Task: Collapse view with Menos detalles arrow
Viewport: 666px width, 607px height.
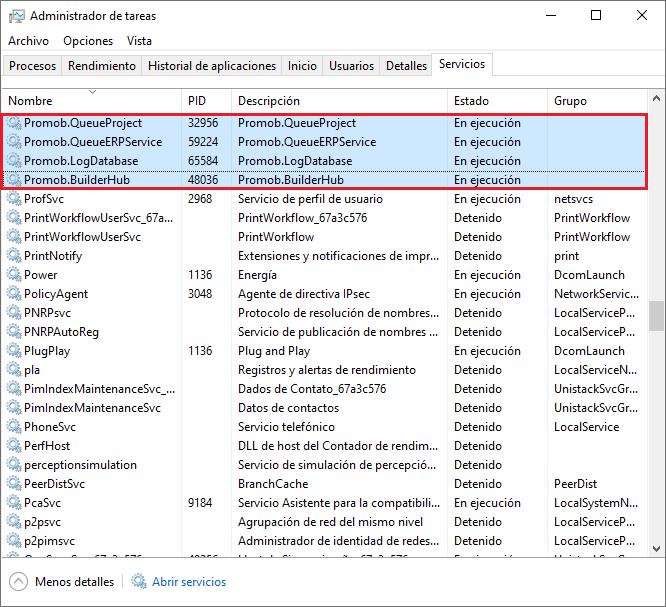Action: (x=18, y=582)
